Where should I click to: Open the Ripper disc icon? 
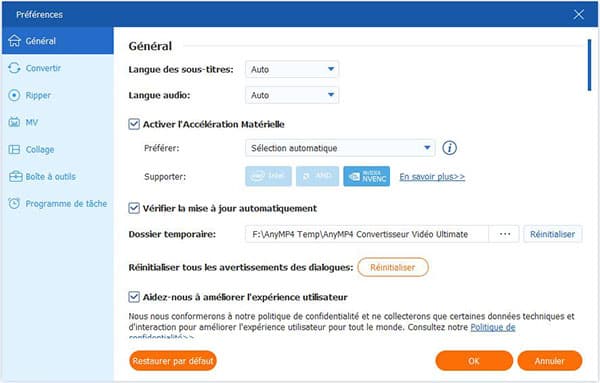coord(14,95)
